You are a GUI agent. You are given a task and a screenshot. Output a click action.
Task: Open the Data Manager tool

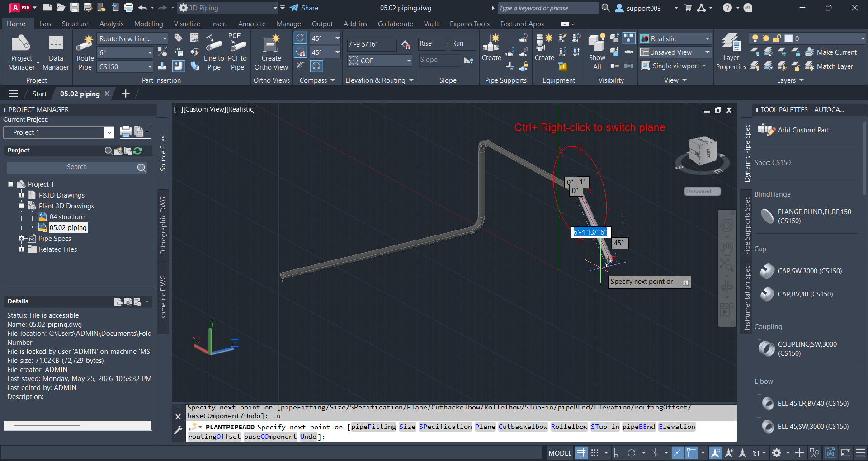(x=56, y=52)
